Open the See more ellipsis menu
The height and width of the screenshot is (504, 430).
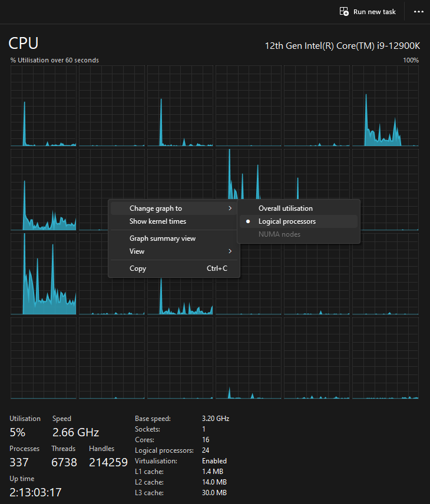[418, 11]
